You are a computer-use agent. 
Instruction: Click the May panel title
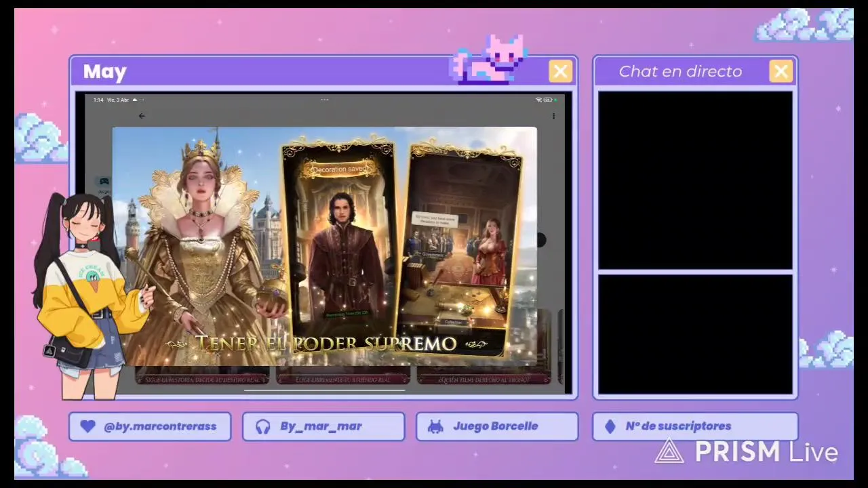(x=105, y=72)
